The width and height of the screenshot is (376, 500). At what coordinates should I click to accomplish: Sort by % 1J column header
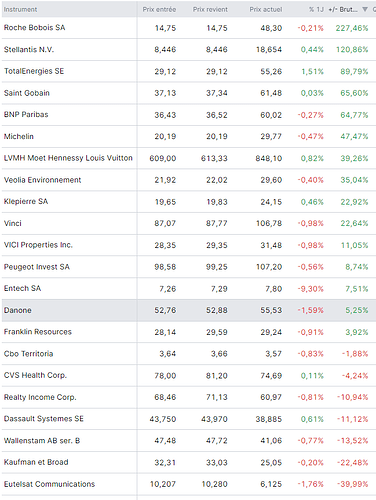(316, 9)
